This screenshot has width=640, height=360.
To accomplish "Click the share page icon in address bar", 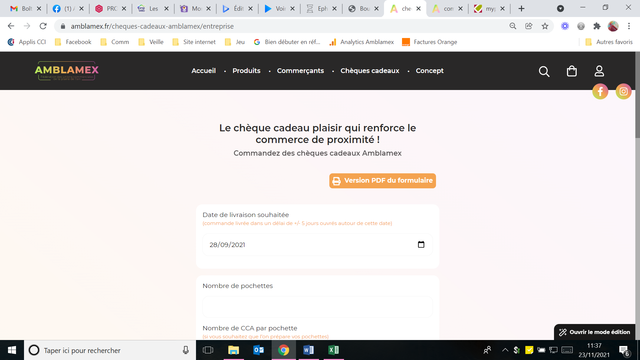I will pos(529,26).
